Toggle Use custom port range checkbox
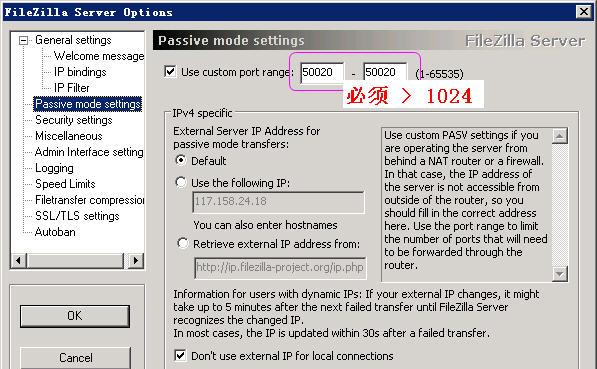The image size is (597, 369). (x=170, y=72)
